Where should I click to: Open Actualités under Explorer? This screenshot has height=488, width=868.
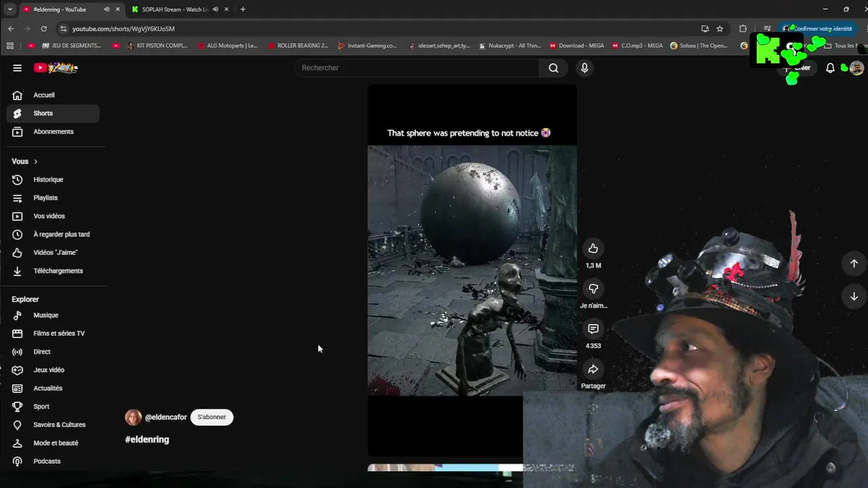click(53, 388)
